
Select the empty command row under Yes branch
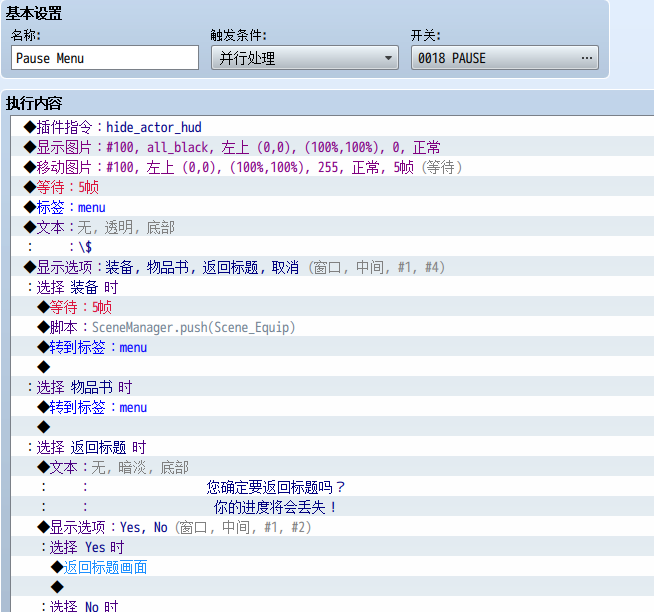tap(333, 587)
